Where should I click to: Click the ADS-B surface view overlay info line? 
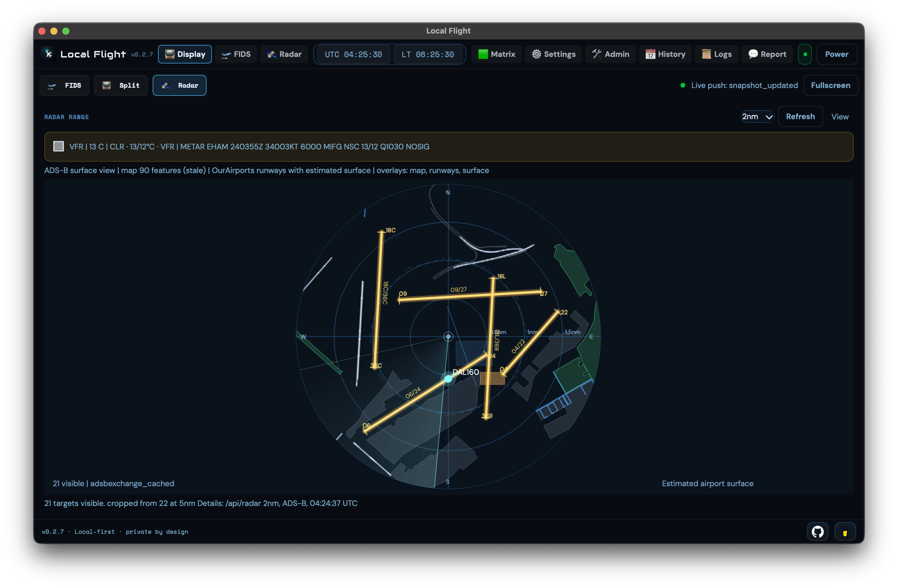click(x=266, y=170)
